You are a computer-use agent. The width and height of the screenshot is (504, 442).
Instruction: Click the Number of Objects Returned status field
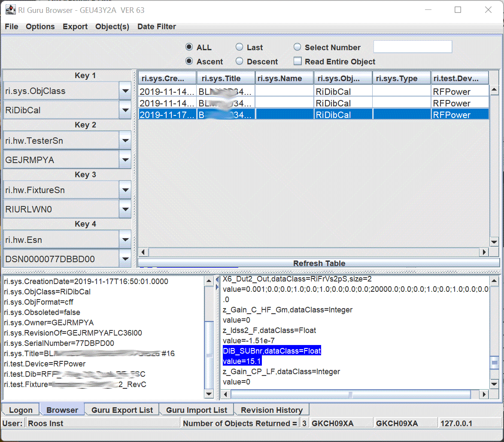click(240, 423)
